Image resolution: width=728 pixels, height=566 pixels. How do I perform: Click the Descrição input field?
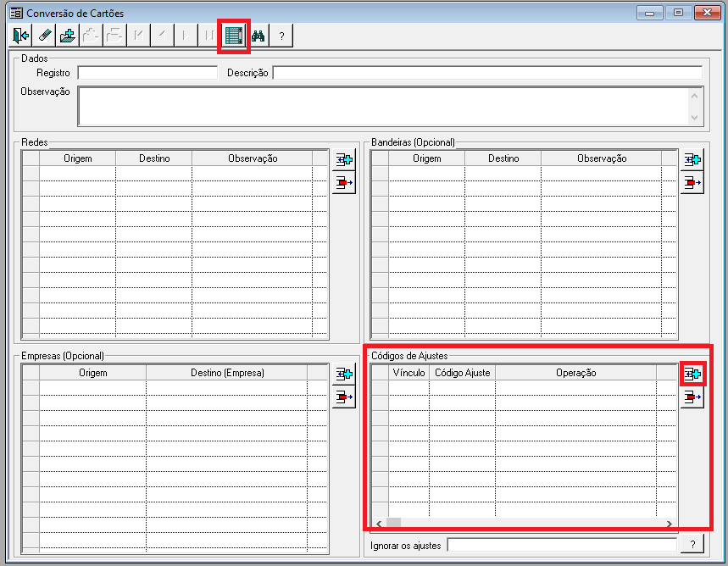click(487, 73)
